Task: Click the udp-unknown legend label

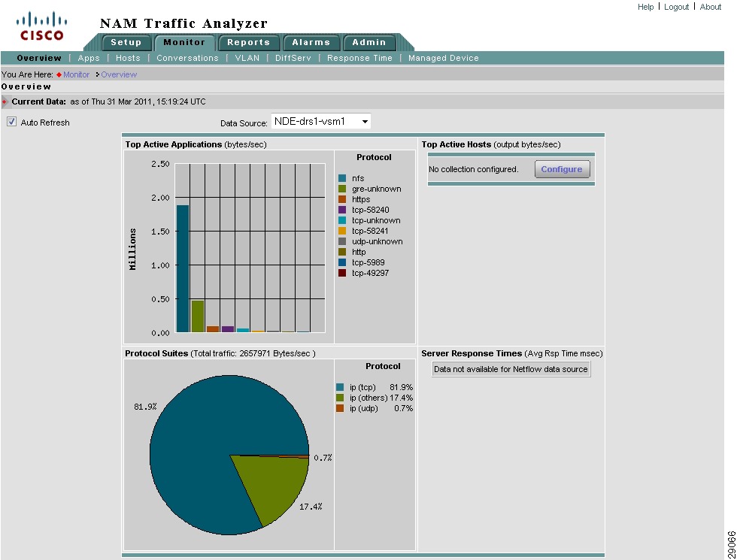Action: (x=378, y=241)
